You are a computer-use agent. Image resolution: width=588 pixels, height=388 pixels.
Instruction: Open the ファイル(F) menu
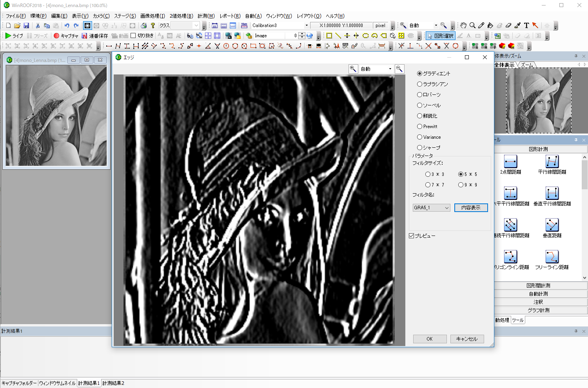pyautogui.click(x=16, y=16)
